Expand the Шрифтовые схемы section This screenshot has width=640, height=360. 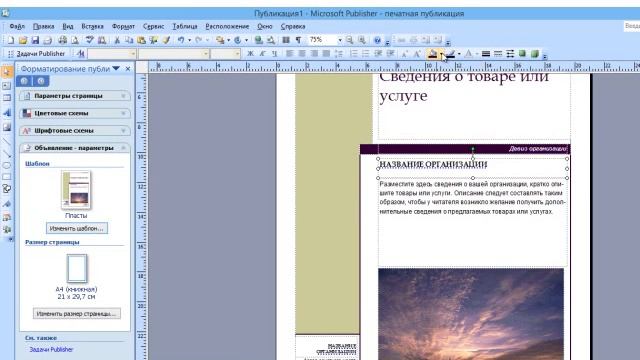click(x=75, y=131)
